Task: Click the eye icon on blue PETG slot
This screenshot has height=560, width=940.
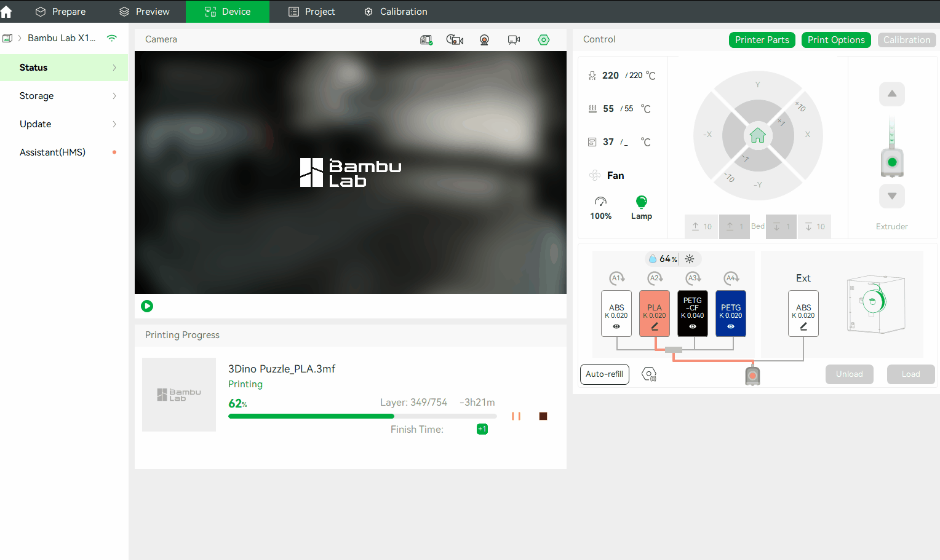Action: tap(731, 326)
